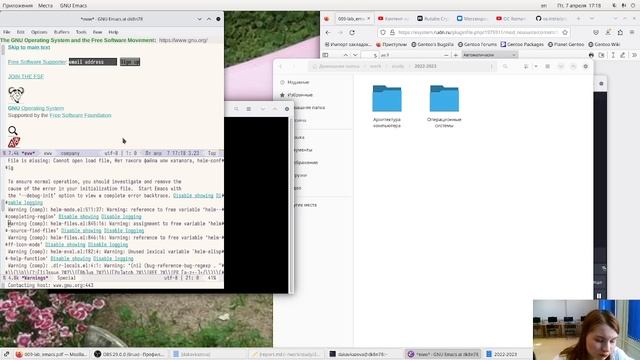Click the shield tracking protection icon in Firefox

click(383, 32)
